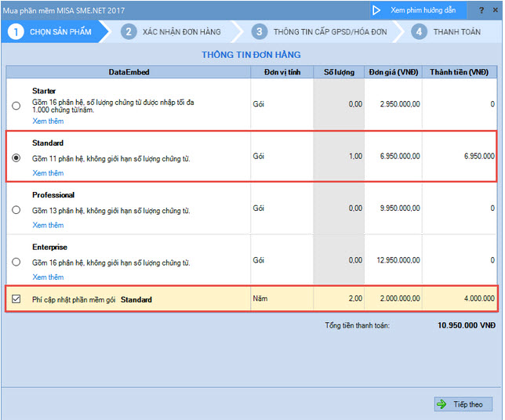Go to Xác nhận đơn hàng step
The width and height of the screenshot is (505, 420).
pos(181,32)
